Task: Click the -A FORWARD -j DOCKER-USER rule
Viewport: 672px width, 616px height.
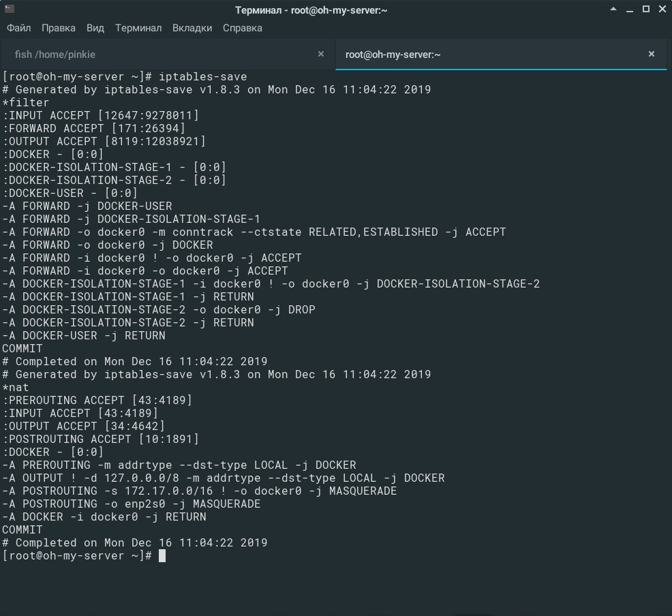Action: pyautogui.click(x=87, y=206)
